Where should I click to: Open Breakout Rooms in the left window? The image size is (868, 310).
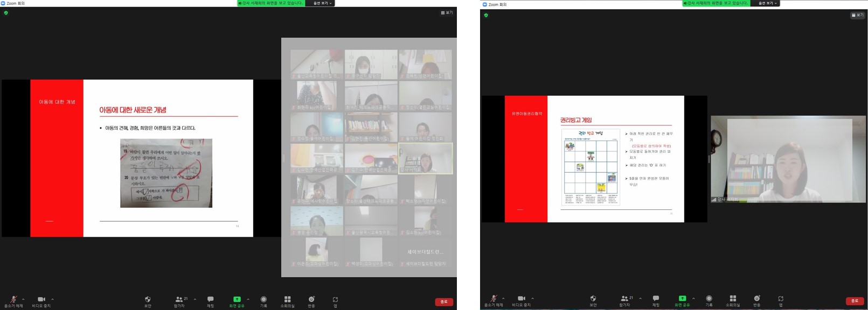pyautogui.click(x=287, y=300)
